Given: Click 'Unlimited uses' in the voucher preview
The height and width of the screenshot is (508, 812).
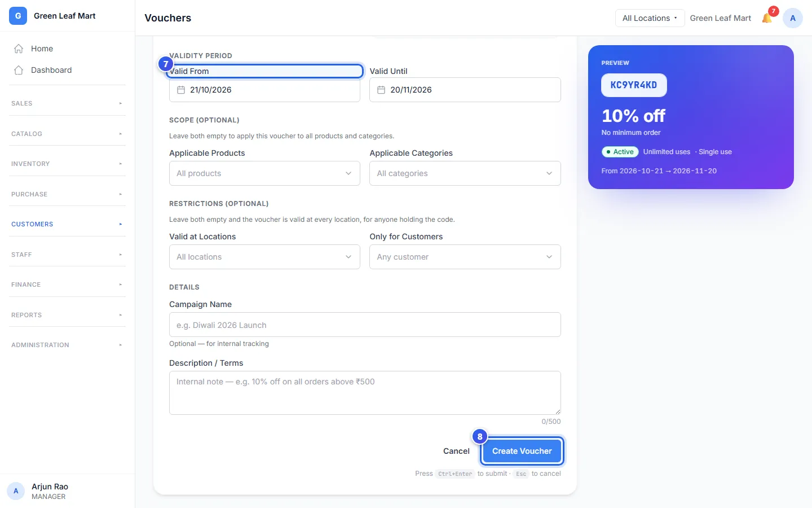Looking at the screenshot, I should pyautogui.click(x=667, y=152).
